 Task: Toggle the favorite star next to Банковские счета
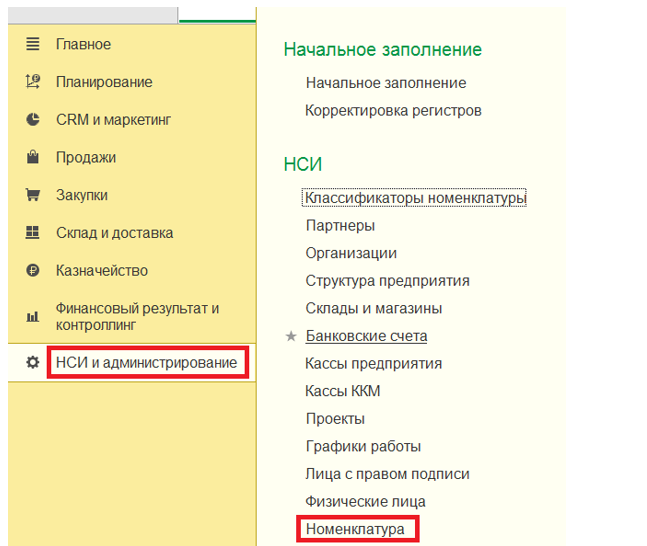291,337
